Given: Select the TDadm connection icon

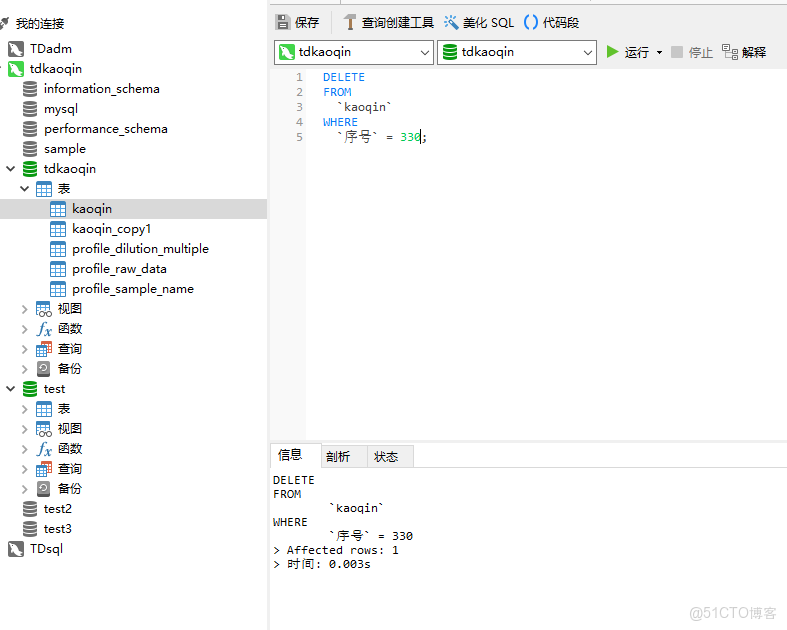Looking at the screenshot, I should [x=16, y=49].
